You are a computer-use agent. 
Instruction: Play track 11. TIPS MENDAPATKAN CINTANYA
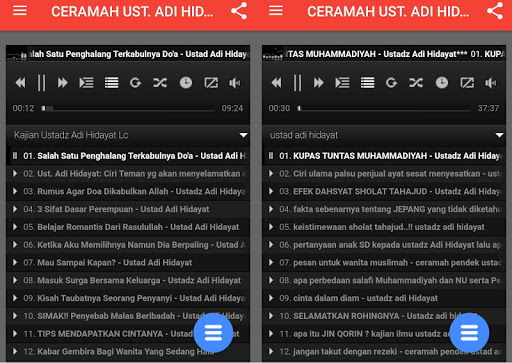click(x=128, y=334)
